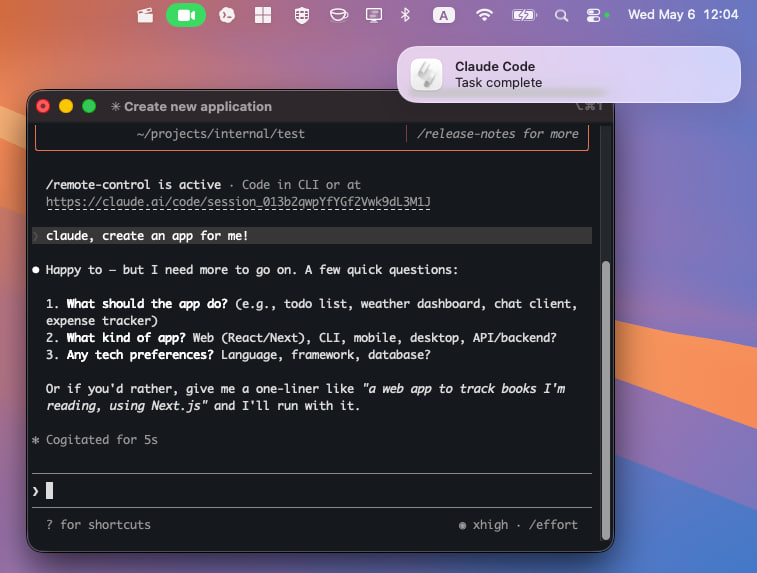The image size is (757, 573).
Task: Click the 'What should the app do?' question
Action: tap(147, 304)
